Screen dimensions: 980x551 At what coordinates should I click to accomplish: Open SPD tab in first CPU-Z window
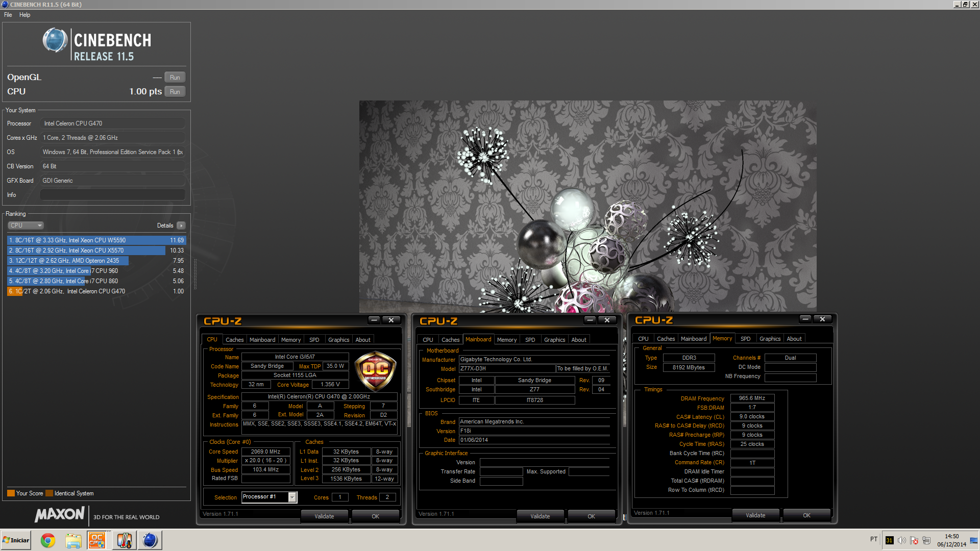314,340
